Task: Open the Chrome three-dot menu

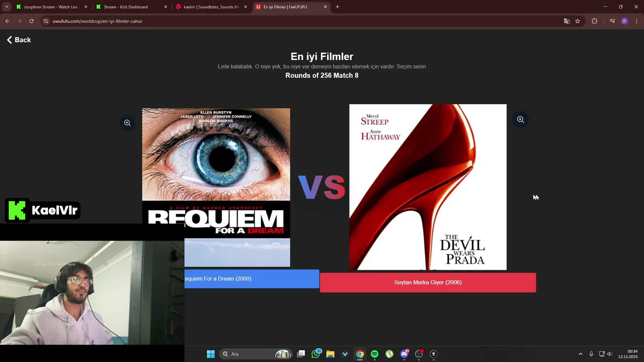Action: pos(636,21)
